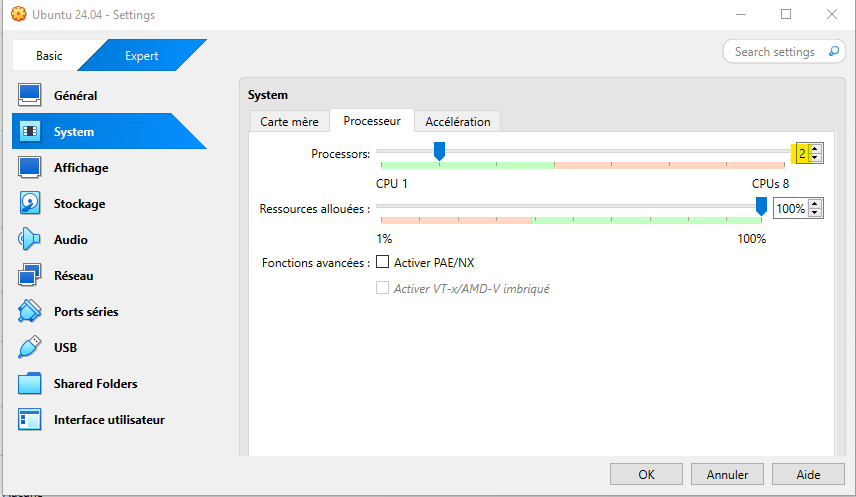856x497 pixels.
Task: Select the Ports séries icon
Action: (x=30, y=312)
